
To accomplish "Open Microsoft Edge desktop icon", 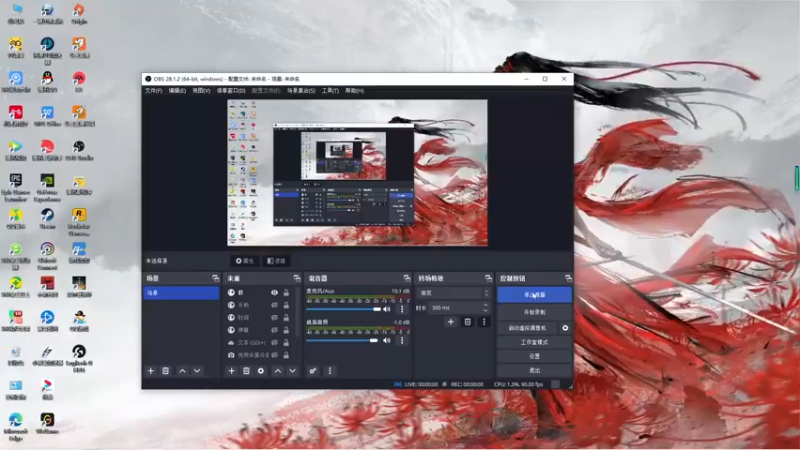I will point(15,427).
